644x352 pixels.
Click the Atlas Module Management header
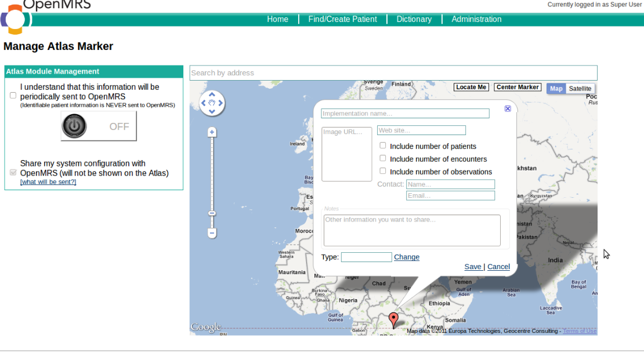tap(93, 71)
